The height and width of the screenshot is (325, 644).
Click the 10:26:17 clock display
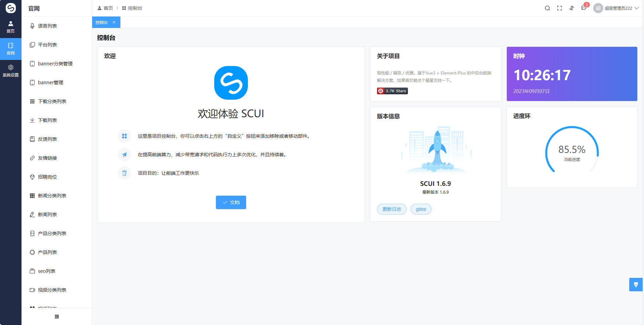pyautogui.click(x=542, y=75)
